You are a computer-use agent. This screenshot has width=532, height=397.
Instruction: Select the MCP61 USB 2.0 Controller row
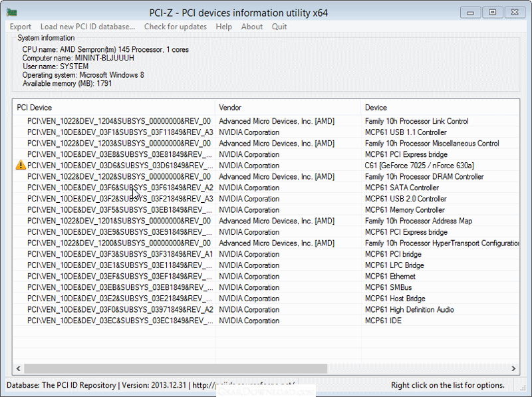coord(267,199)
